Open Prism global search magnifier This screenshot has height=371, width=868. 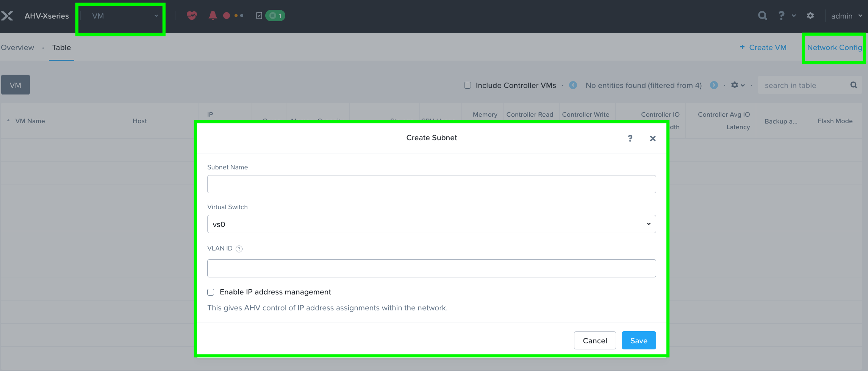(x=762, y=16)
